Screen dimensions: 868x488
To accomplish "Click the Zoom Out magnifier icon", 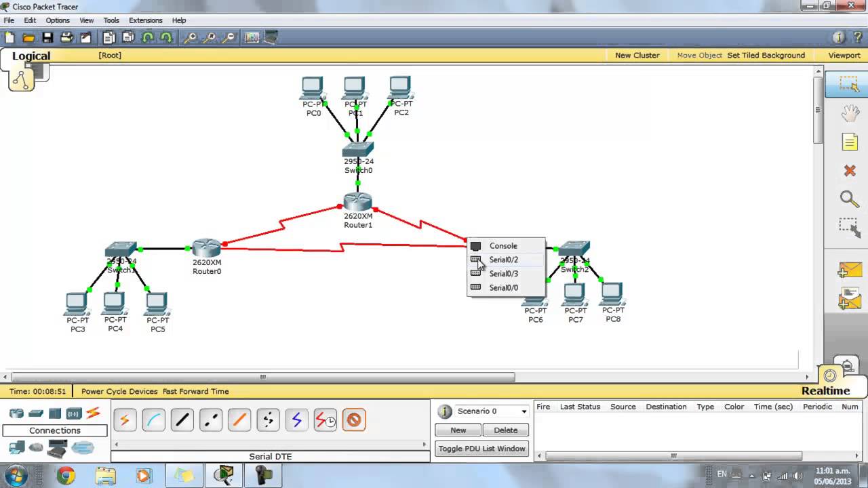I will (x=229, y=37).
